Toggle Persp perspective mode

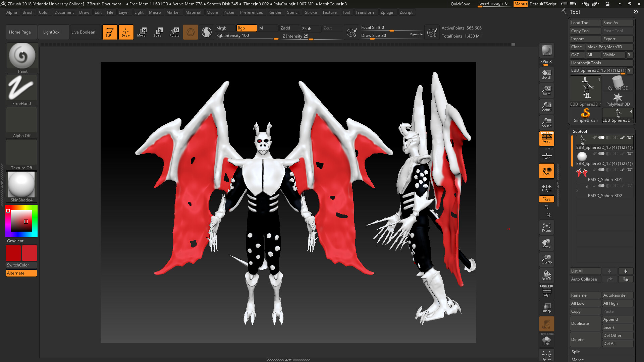pos(546,138)
